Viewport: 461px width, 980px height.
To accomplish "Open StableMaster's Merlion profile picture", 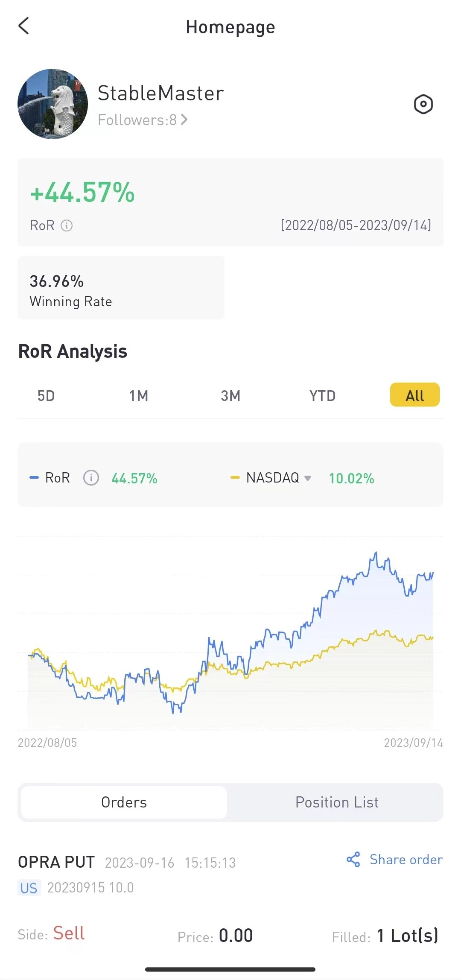I will (53, 104).
